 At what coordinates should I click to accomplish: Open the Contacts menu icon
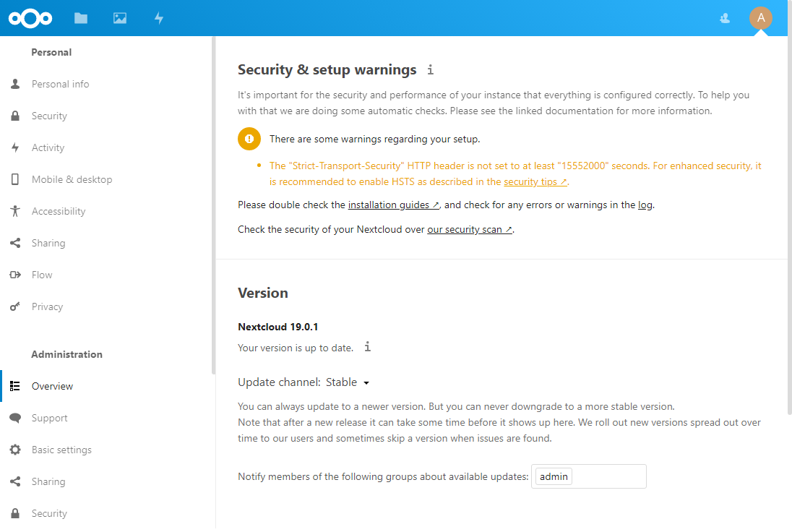pyautogui.click(x=725, y=19)
